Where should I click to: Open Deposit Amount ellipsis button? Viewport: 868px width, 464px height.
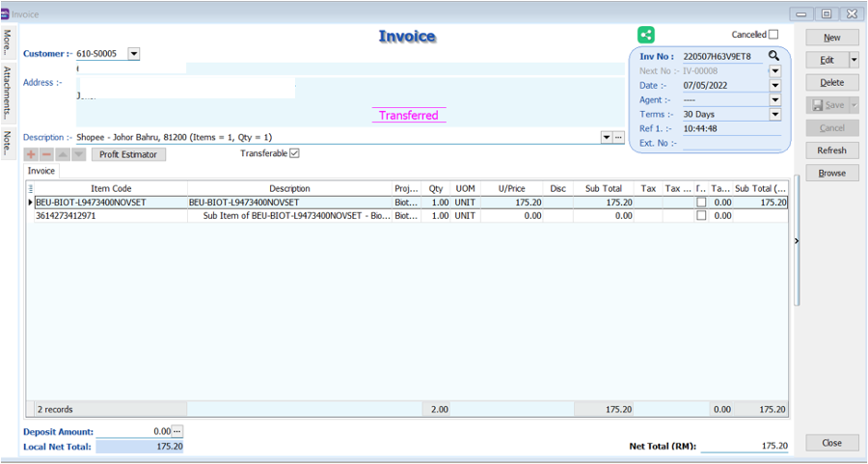click(176, 431)
